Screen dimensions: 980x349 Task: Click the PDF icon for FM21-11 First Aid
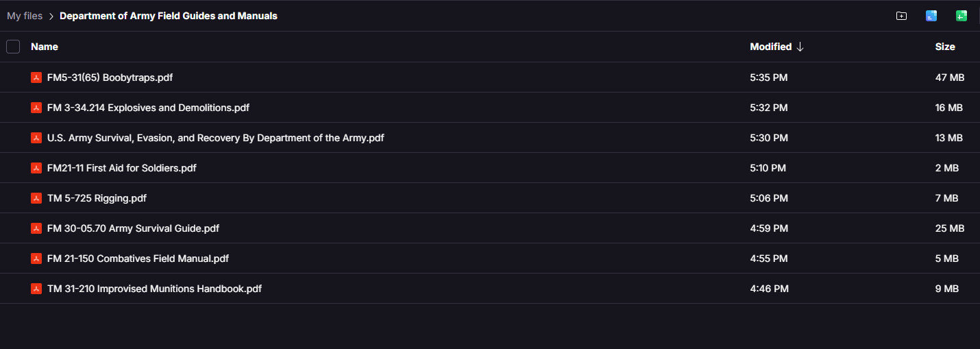[x=36, y=168]
